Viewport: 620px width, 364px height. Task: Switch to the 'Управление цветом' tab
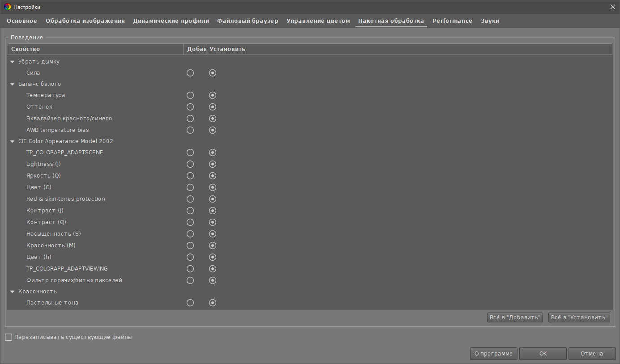point(318,21)
